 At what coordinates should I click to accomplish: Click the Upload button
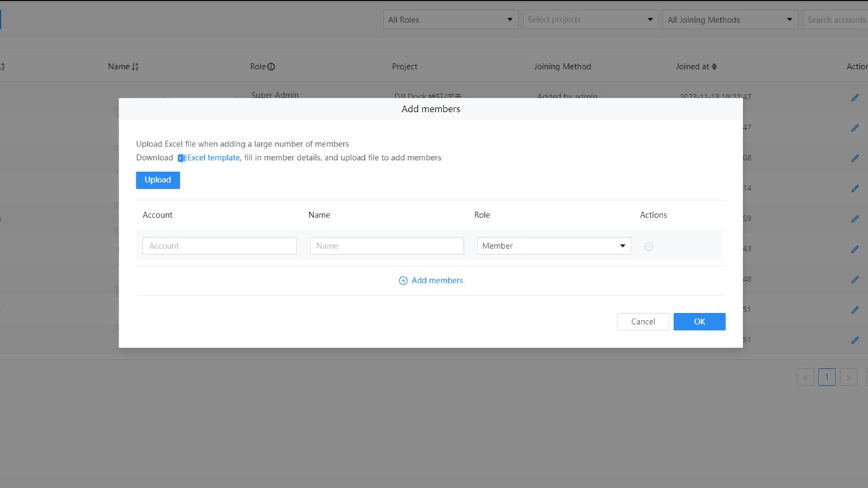pyautogui.click(x=157, y=180)
